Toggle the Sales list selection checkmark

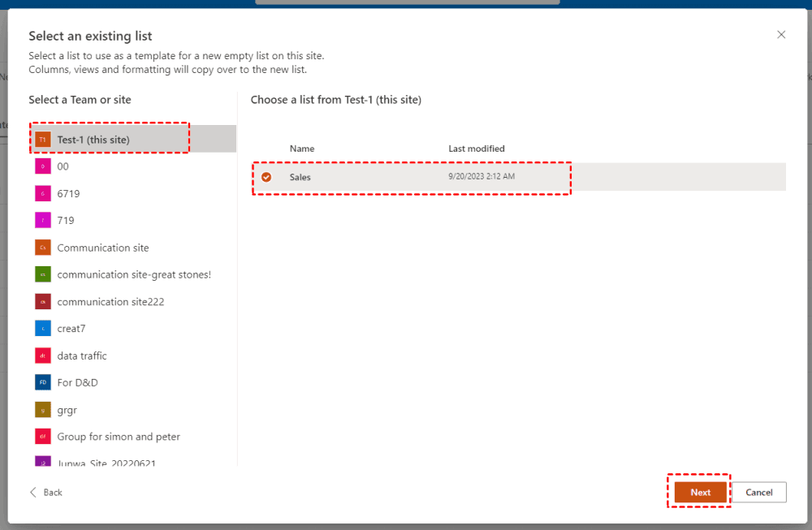tap(266, 177)
